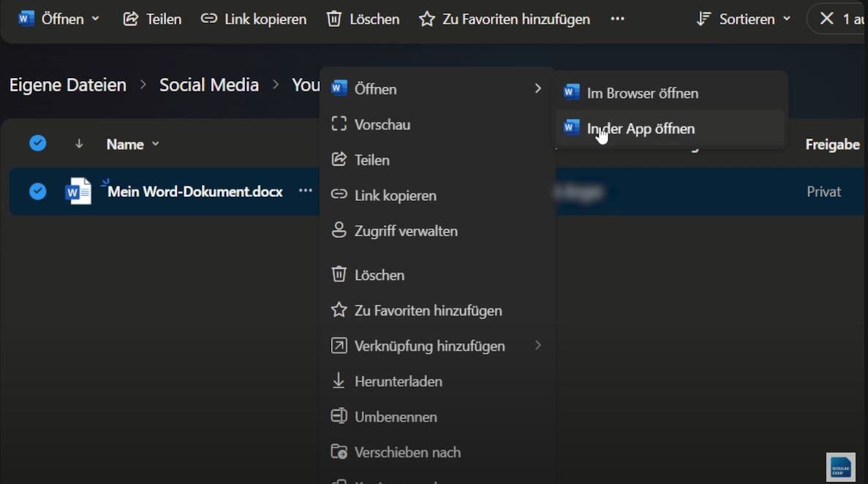This screenshot has height=484, width=868.
Task: Toggle the select-all checkbox in the list header
Action: click(37, 143)
